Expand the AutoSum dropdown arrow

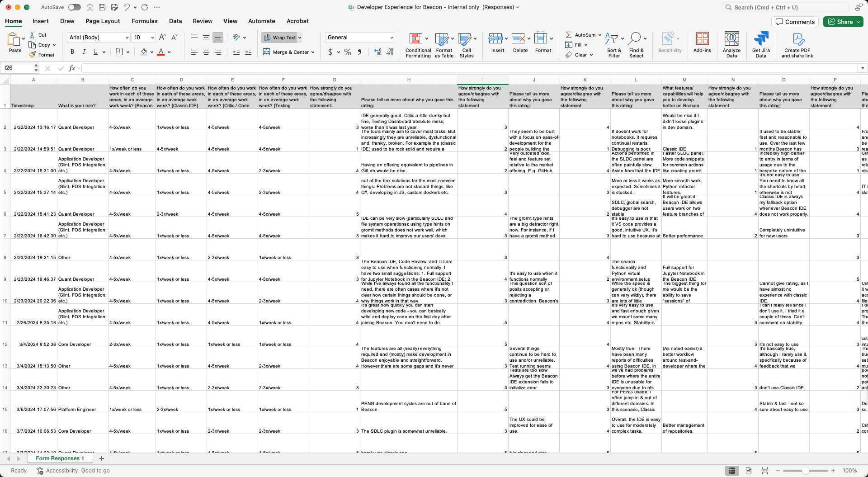pos(600,35)
